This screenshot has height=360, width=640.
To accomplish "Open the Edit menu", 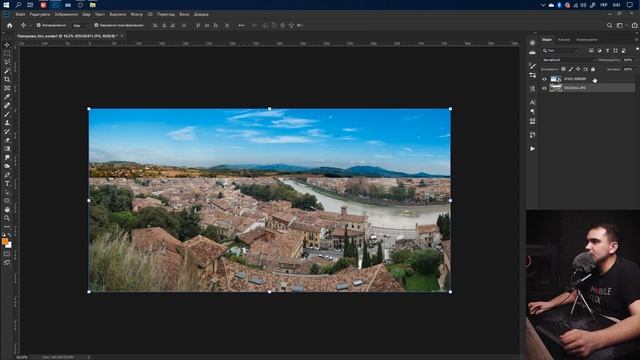I will [40, 14].
